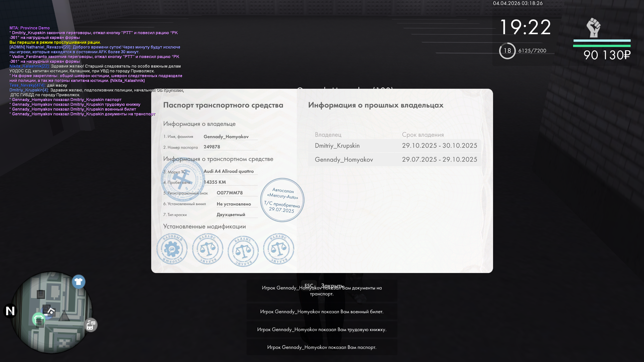Click the level 18 circle indicator

pyautogui.click(x=507, y=51)
